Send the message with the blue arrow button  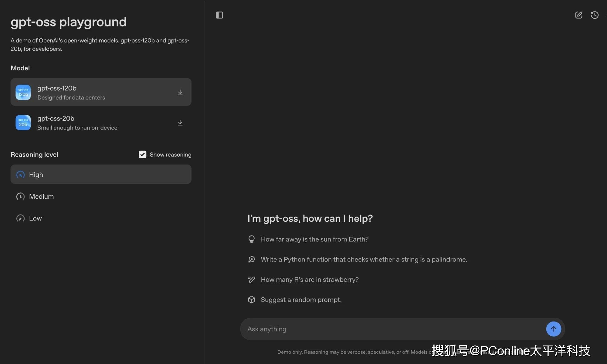pyautogui.click(x=554, y=329)
